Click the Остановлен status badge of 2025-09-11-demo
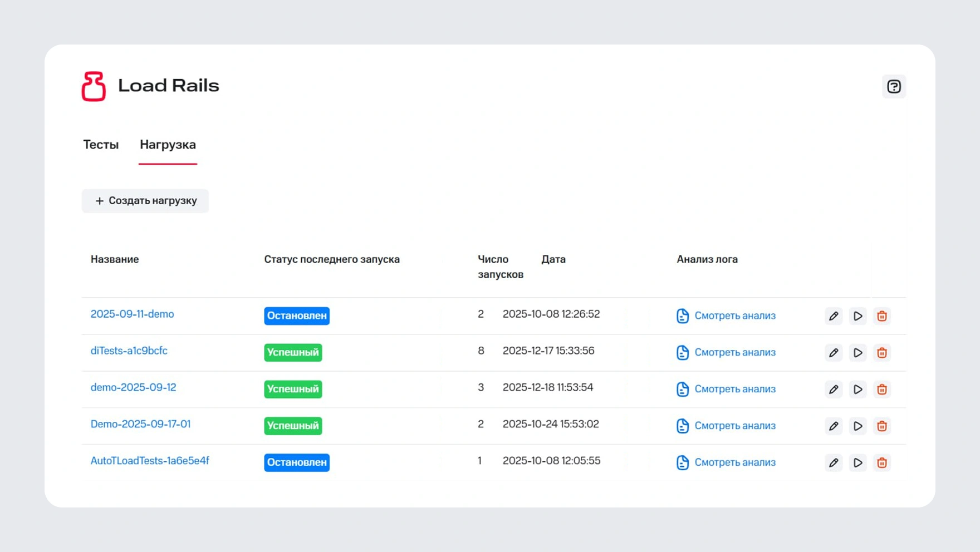 point(296,316)
